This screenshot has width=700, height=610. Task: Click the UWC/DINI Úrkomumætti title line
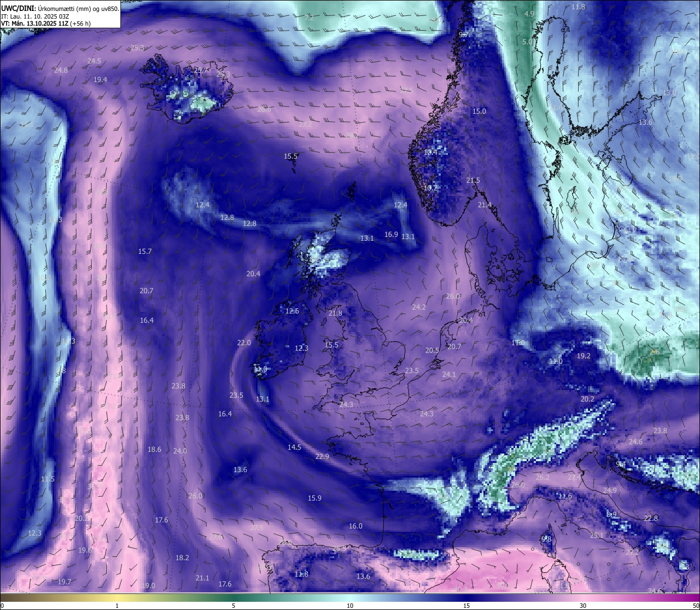[x=60, y=9]
